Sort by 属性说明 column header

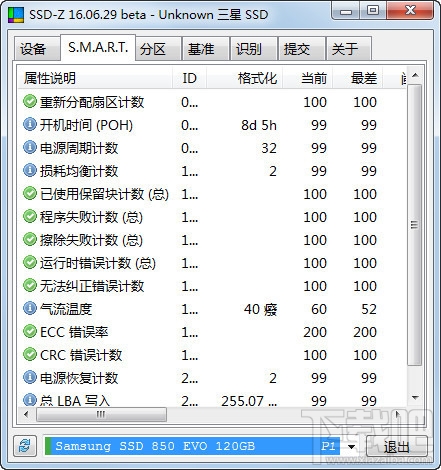click(95, 78)
